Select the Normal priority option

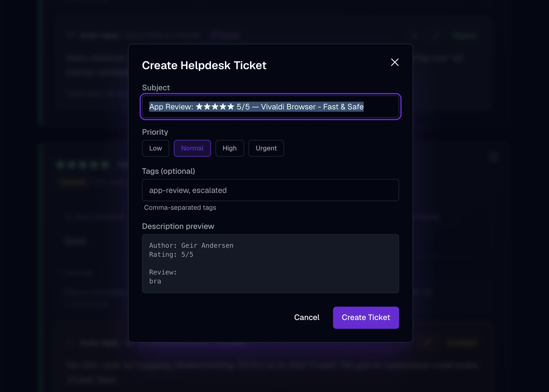coord(192,148)
